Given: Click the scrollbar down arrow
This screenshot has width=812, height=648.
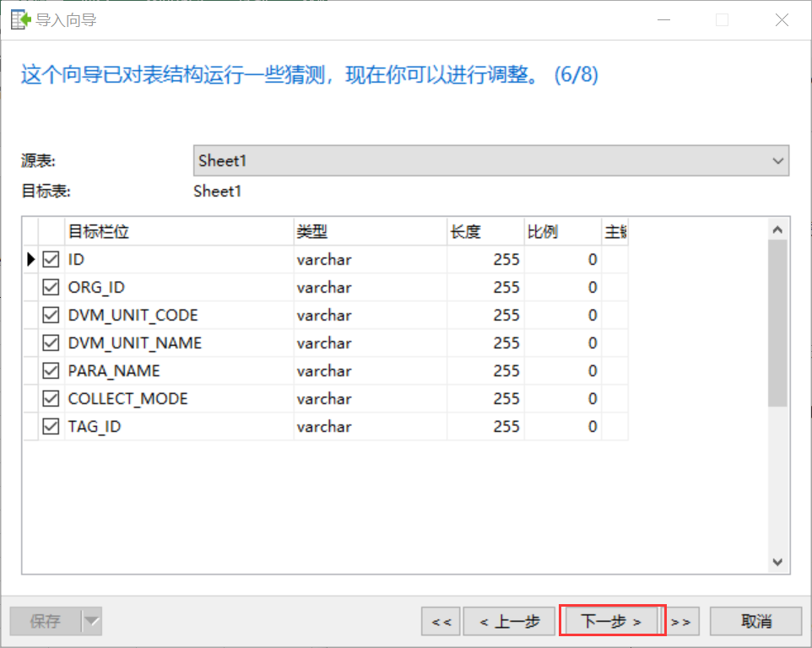Looking at the screenshot, I should click(x=777, y=562).
